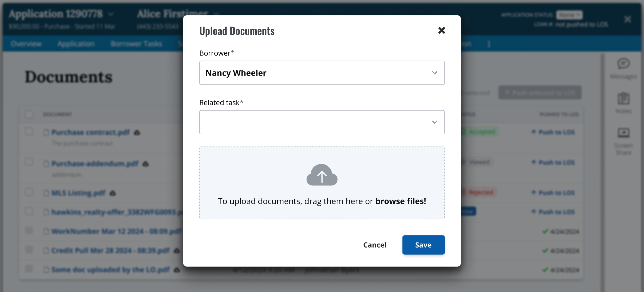644x292 pixels.
Task: Click lock icon beside MLS Listing.pdf
Action: [x=113, y=193]
